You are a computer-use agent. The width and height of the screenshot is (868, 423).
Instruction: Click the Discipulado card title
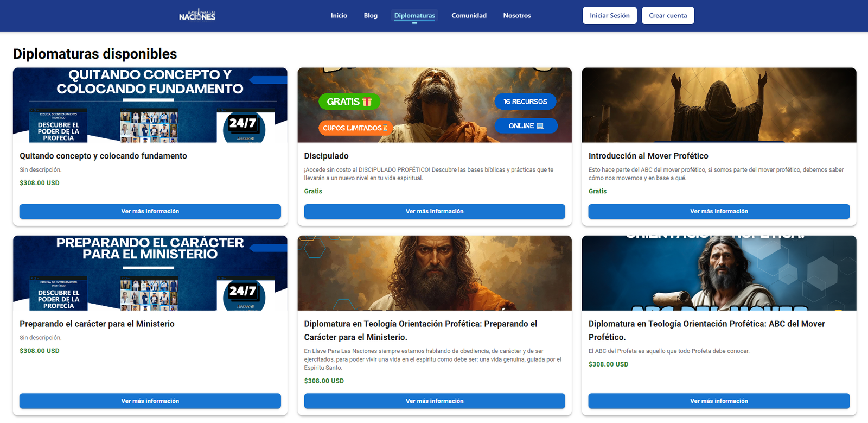pos(326,156)
